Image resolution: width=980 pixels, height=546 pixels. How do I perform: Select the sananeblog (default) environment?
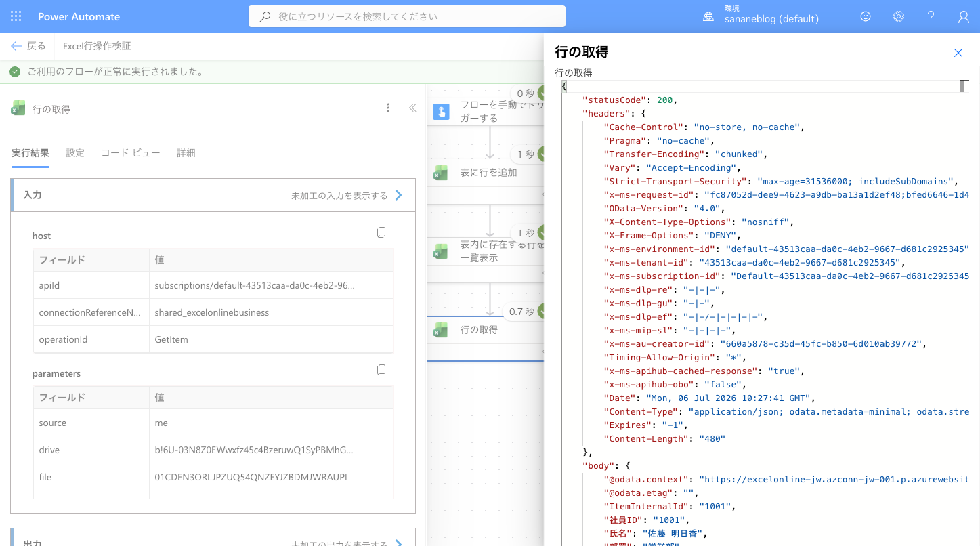pos(771,19)
